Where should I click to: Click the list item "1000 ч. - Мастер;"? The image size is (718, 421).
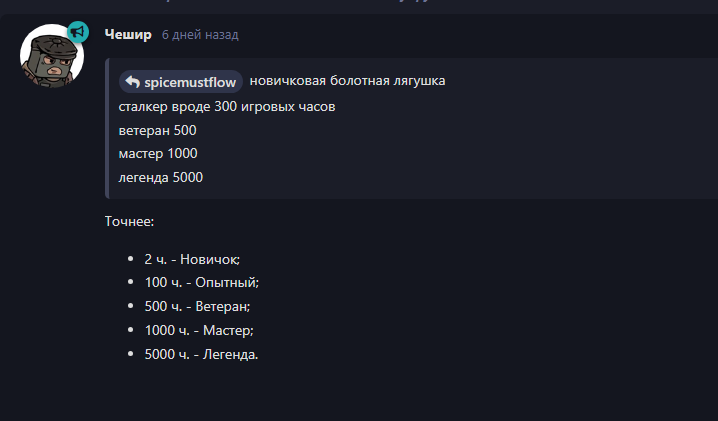(x=199, y=330)
